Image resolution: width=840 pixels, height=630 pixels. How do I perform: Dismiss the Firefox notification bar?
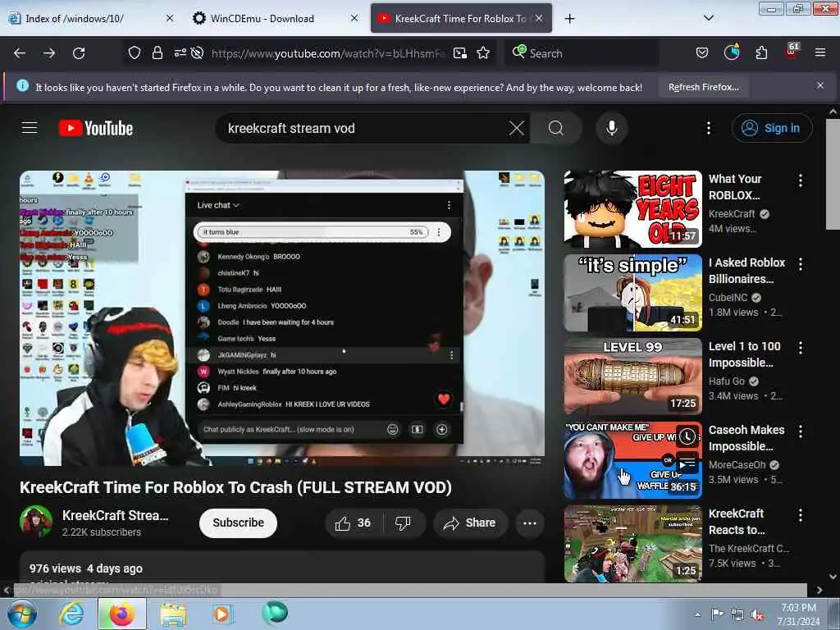pyautogui.click(x=819, y=85)
